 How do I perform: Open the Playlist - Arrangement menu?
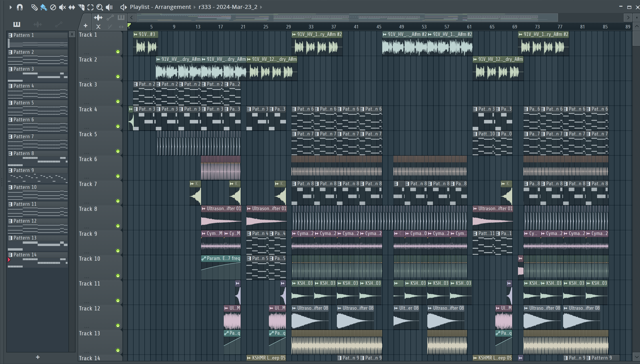pyautogui.click(x=160, y=7)
